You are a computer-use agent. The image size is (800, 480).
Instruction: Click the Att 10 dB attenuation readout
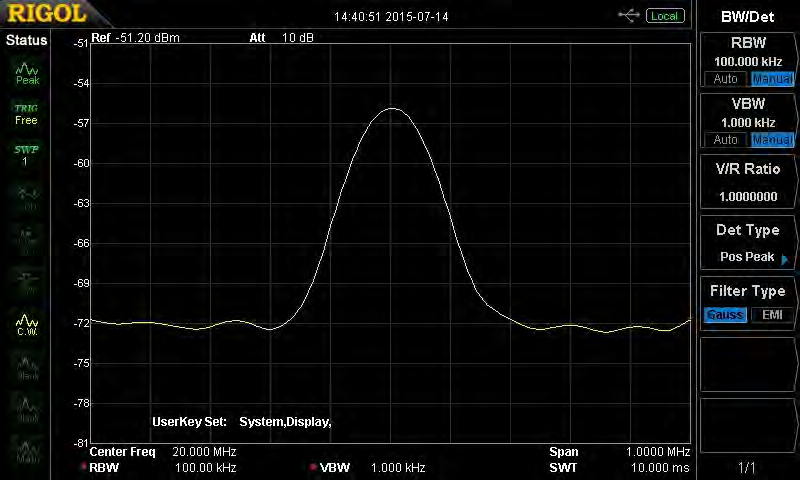pyautogui.click(x=281, y=38)
